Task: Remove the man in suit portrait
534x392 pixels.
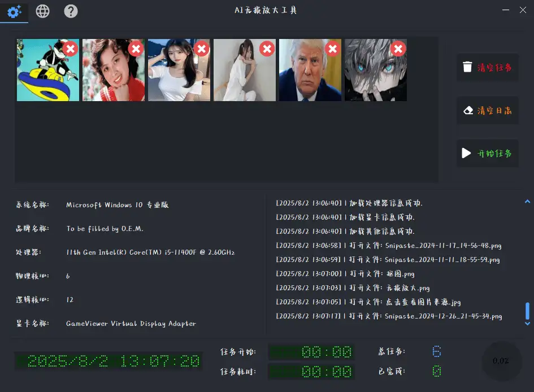Action: [x=332, y=49]
